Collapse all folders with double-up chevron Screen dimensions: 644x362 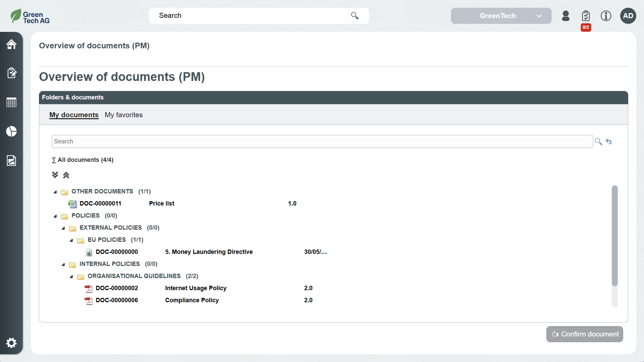(66, 175)
